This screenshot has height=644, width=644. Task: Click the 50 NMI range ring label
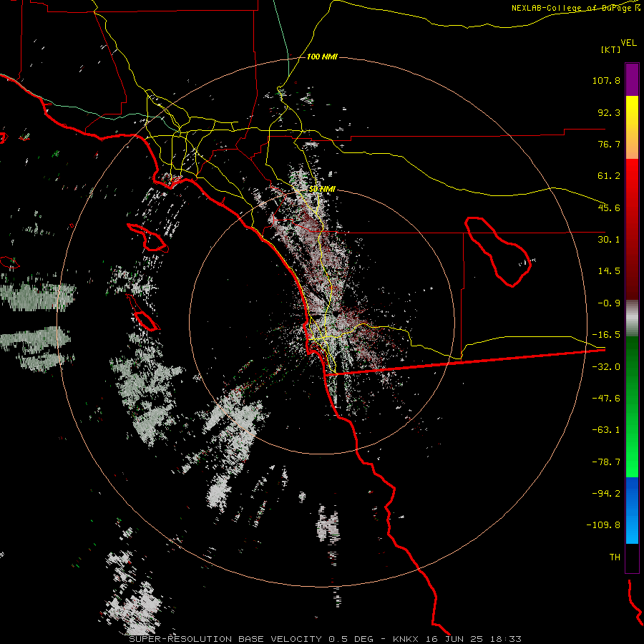click(322, 189)
